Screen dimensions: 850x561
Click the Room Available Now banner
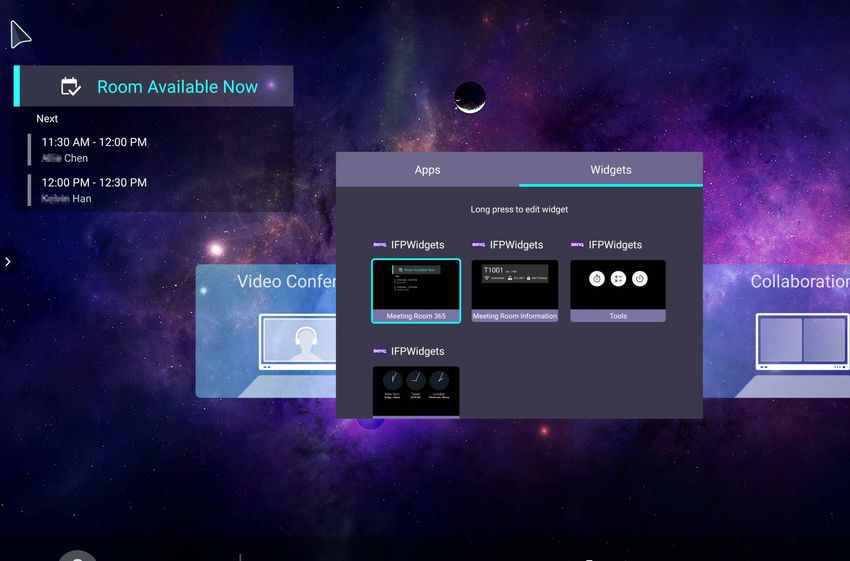176,87
